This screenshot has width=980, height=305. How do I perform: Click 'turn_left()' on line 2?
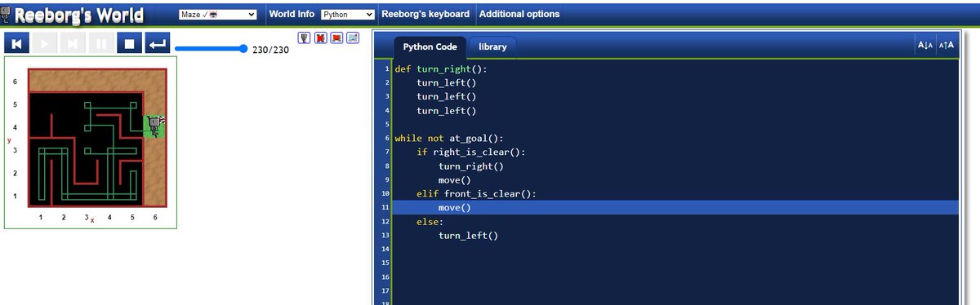447,83
